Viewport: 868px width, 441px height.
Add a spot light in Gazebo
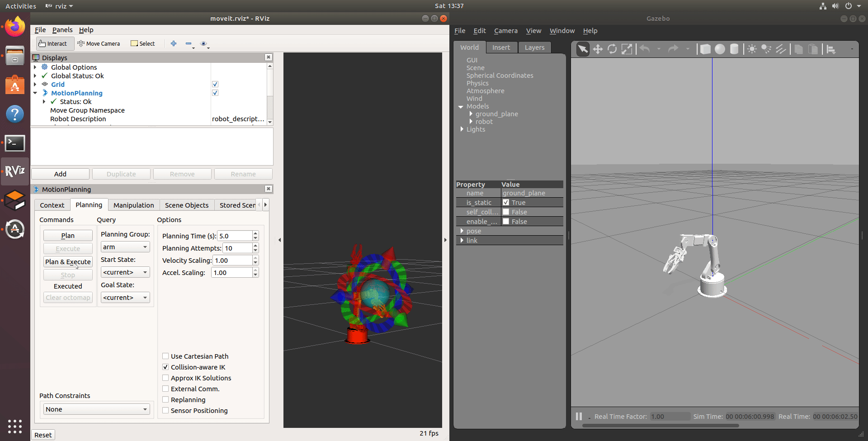click(766, 49)
